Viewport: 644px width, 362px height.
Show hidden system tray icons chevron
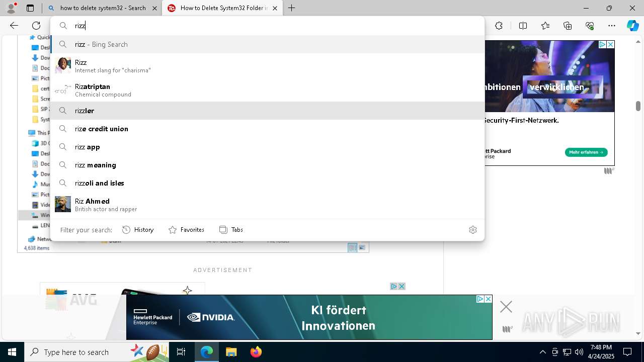point(543,352)
